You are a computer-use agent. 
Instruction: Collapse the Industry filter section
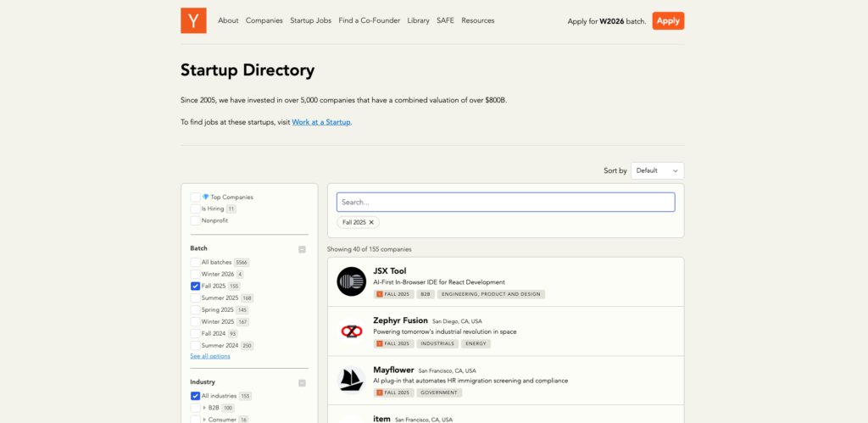(x=302, y=383)
